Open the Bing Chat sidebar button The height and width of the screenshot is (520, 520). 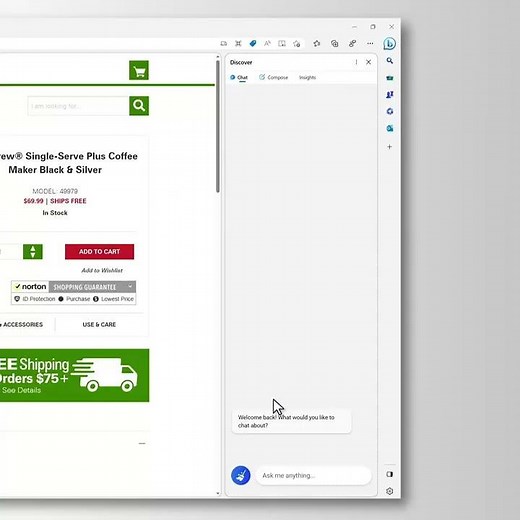(389, 44)
